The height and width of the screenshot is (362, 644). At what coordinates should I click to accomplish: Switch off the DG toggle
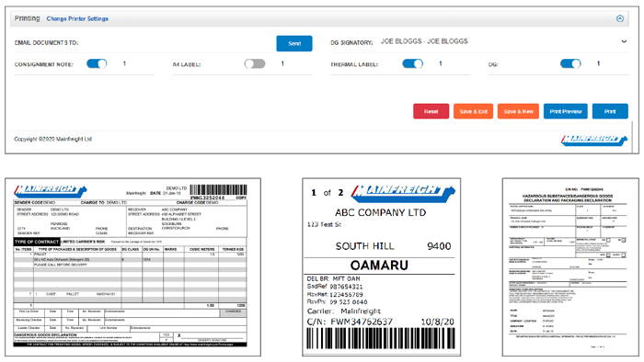pyautogui.click(x=570, y=63)
